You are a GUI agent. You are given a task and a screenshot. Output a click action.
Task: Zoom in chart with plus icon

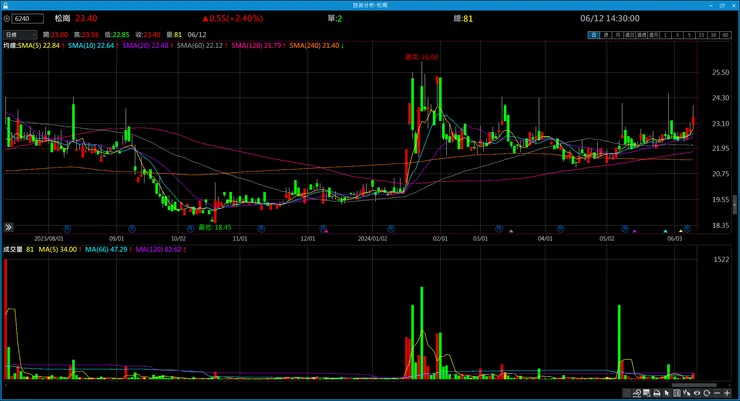(x=727, y=393)
